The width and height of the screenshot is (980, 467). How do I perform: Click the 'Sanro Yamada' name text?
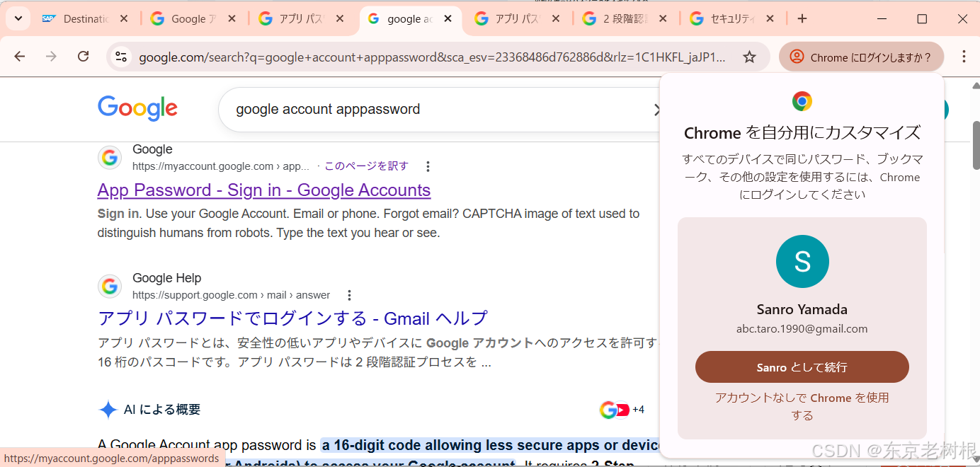[x=802, y=309]
